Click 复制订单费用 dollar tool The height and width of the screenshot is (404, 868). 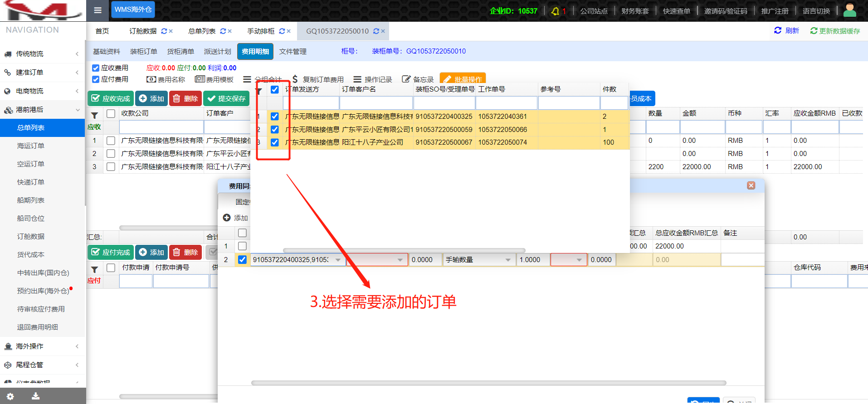click(x=318, y=79)
